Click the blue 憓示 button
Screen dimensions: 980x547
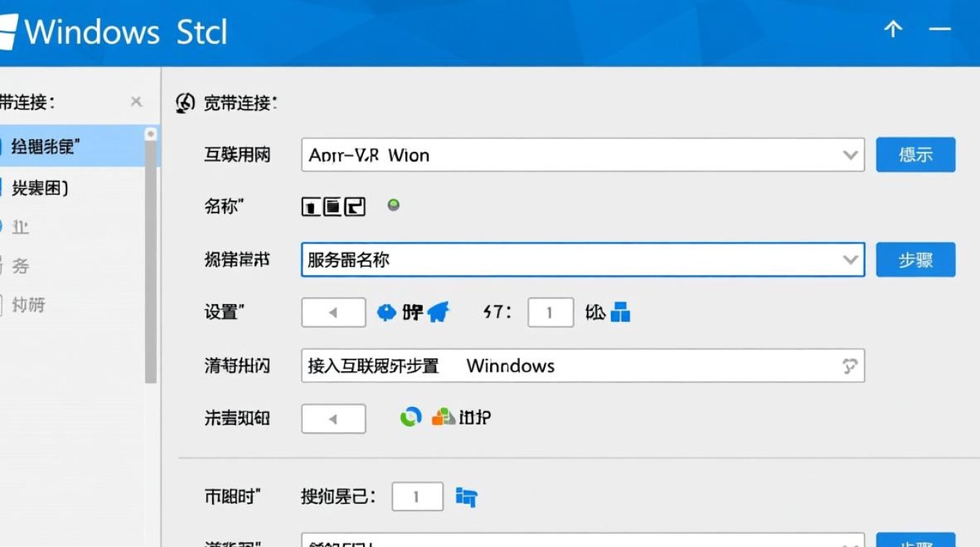pos(916,155)
